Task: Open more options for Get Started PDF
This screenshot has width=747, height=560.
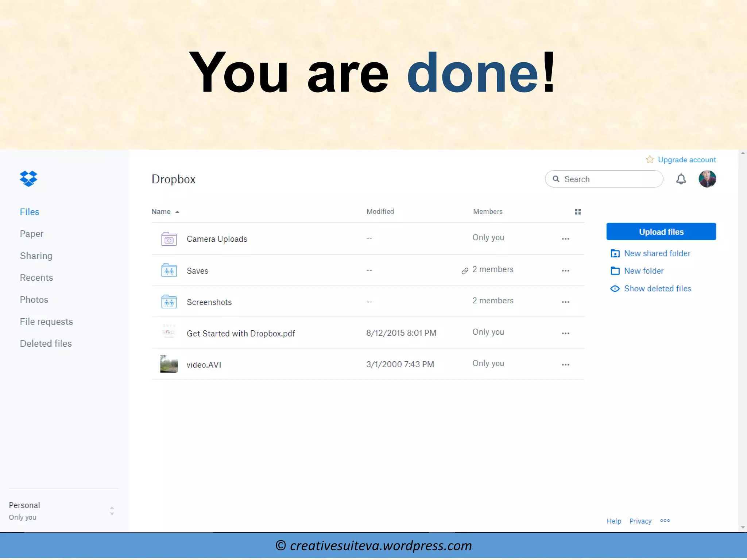Action: click(566, 333)
